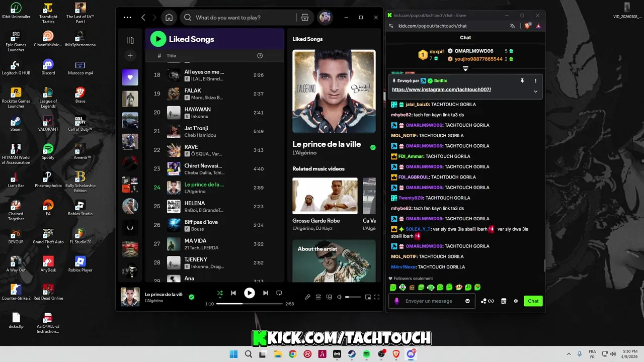Adjust the Spotify volume slider
Viewport: 644px width, 362px height.
coord(353,297)
